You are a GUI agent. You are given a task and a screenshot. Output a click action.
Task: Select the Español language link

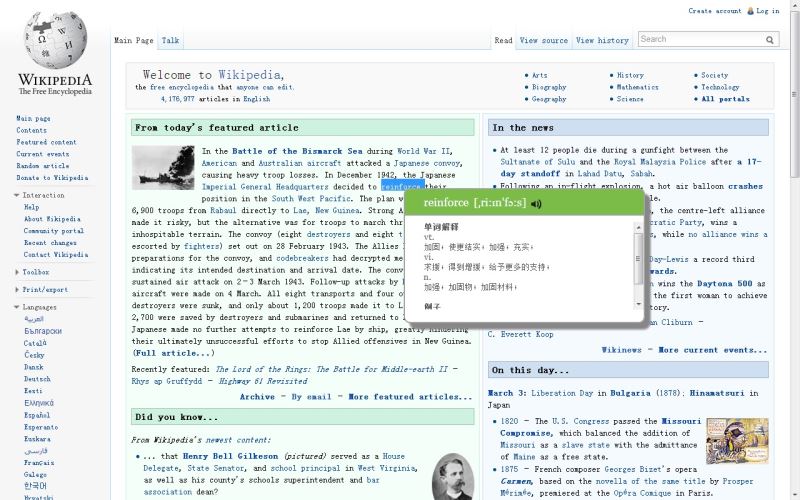37,415
